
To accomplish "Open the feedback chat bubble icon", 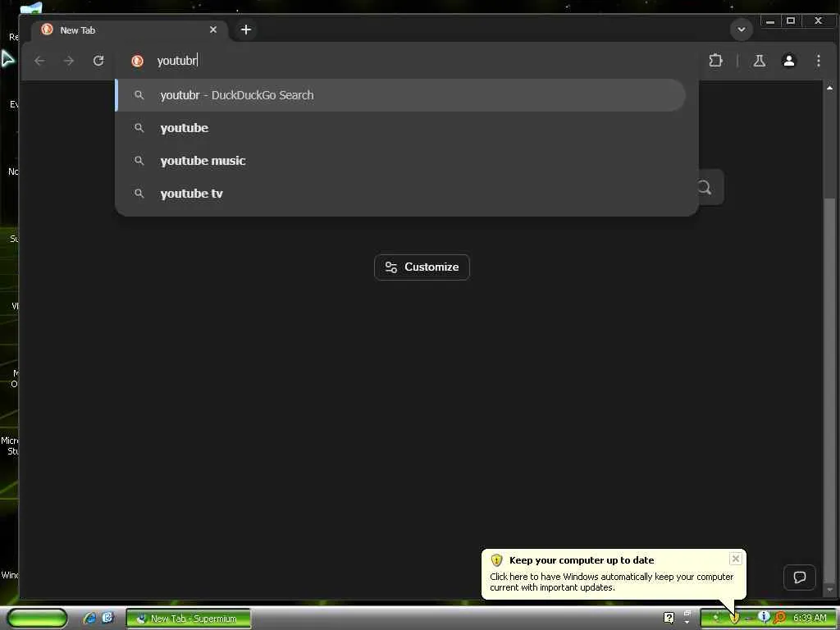I will coord(799,577).
